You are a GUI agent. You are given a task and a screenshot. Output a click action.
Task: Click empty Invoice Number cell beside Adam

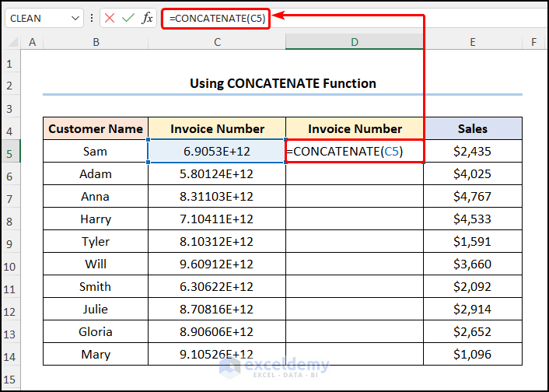[x=355, y=174]
